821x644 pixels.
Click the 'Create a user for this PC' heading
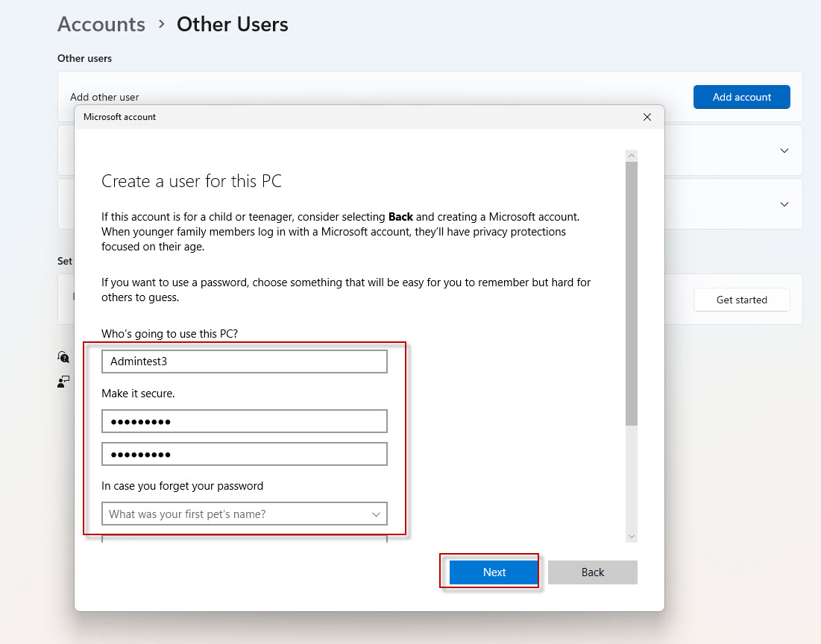[192, 181]
